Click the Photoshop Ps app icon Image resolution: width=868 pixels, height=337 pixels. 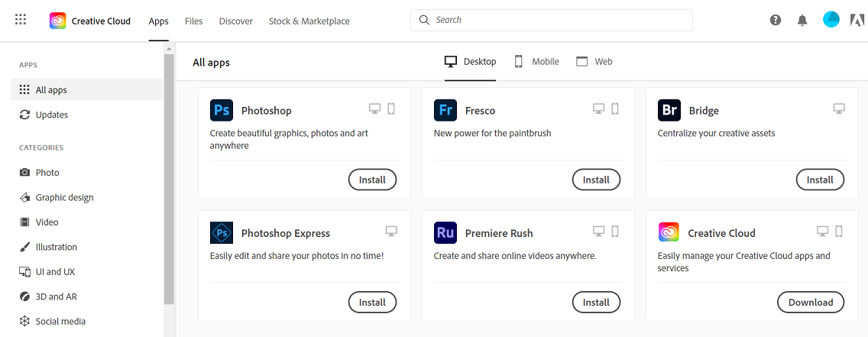point(222,110)
